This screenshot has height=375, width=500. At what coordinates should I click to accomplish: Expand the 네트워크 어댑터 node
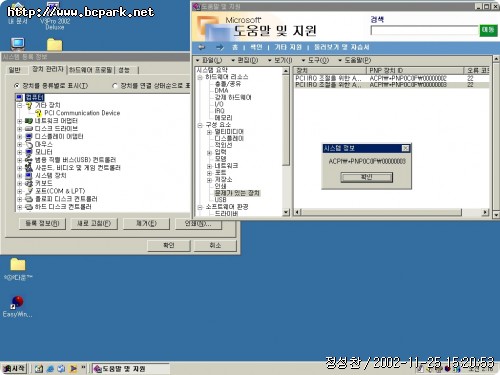tap(20, 121)
